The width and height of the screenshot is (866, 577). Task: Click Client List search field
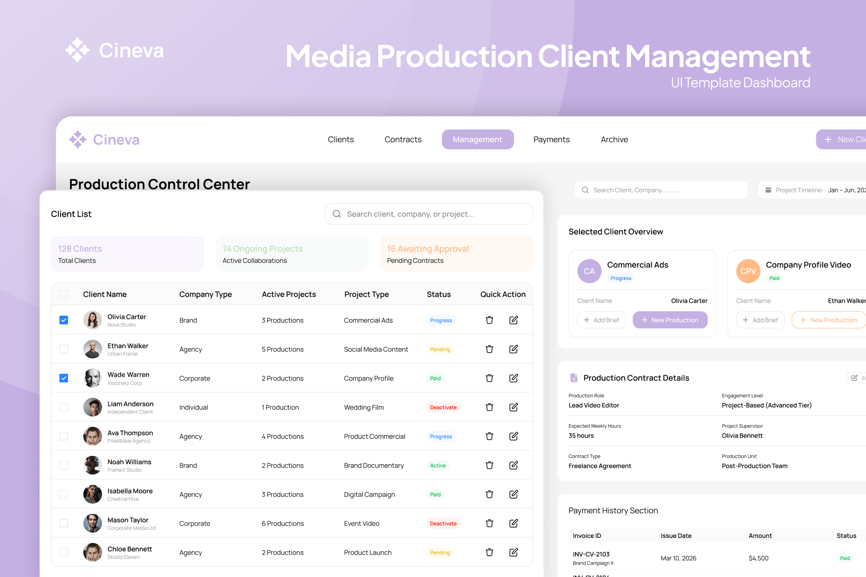coord(429,214)
